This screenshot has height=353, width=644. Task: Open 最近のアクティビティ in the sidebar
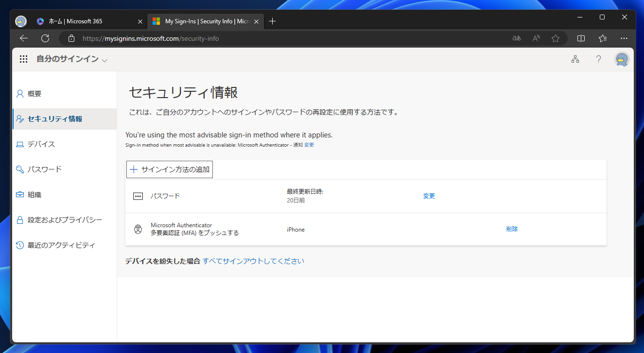[x=64, y=245]
